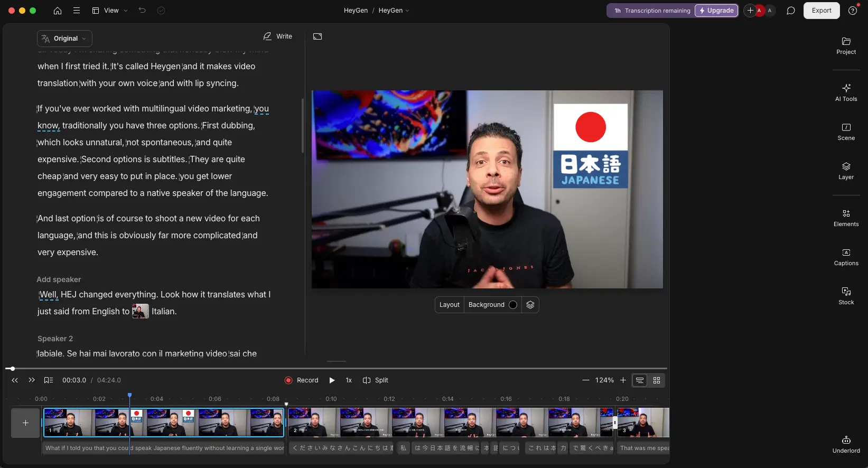
Task: Open the View dropdown menu
Action: 110,11
